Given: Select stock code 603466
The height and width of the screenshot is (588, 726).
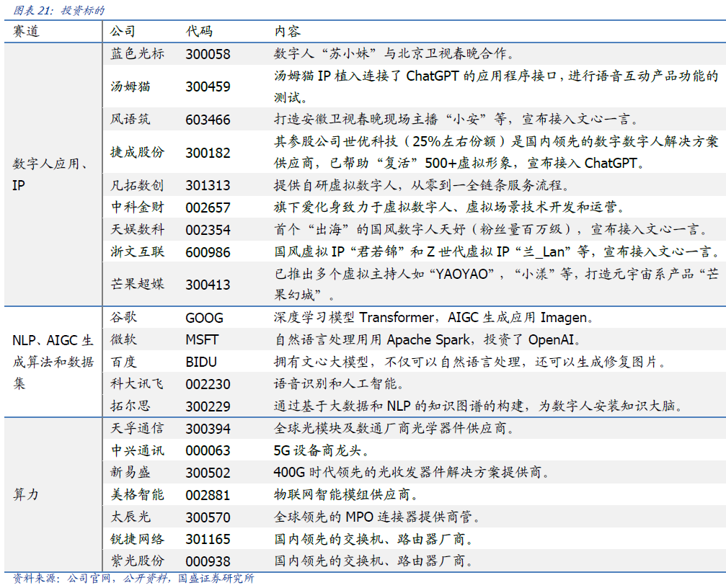Looking at the screenshot, I should [x=208, y=120].
